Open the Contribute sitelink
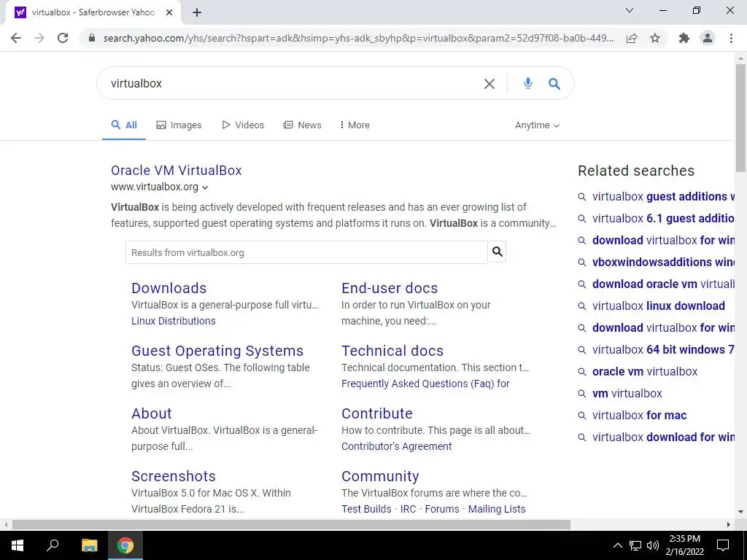The image size is (747, 560). pos(377,413)
